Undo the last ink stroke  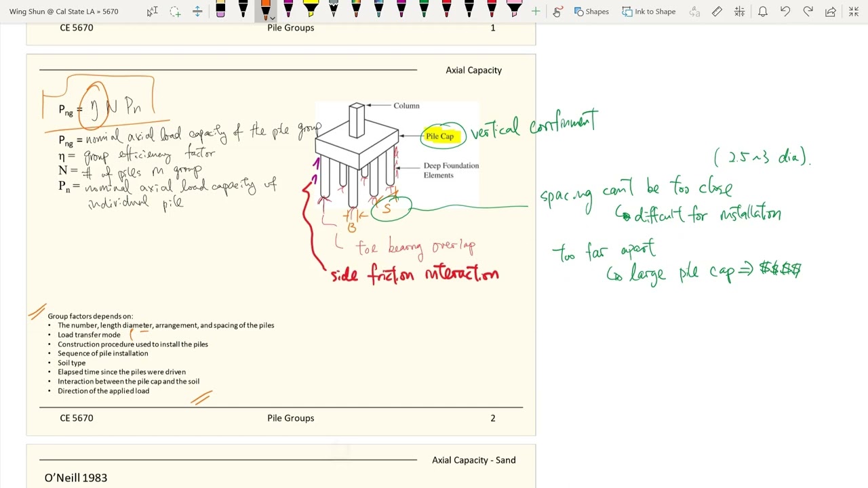(785, 12)
